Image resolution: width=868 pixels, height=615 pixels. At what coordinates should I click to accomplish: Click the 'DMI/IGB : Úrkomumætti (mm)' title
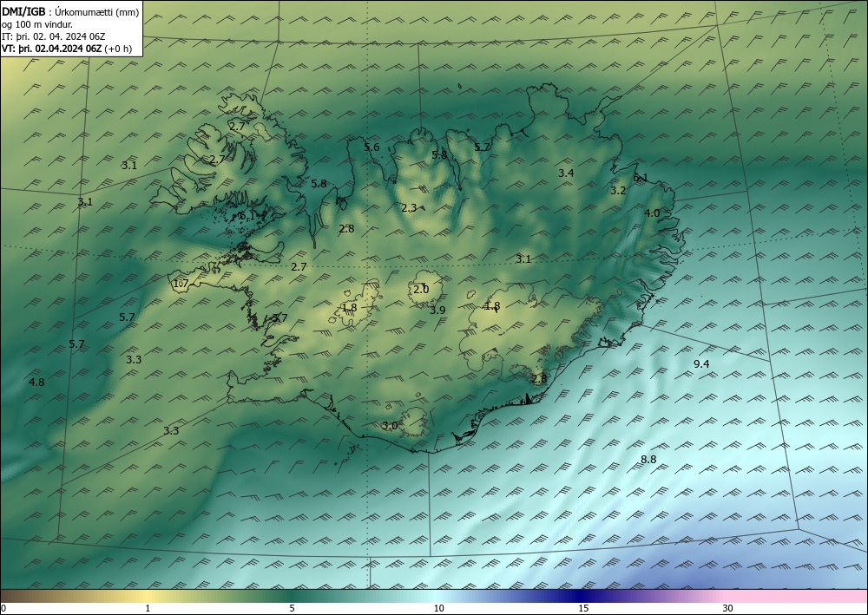[70, 12]
